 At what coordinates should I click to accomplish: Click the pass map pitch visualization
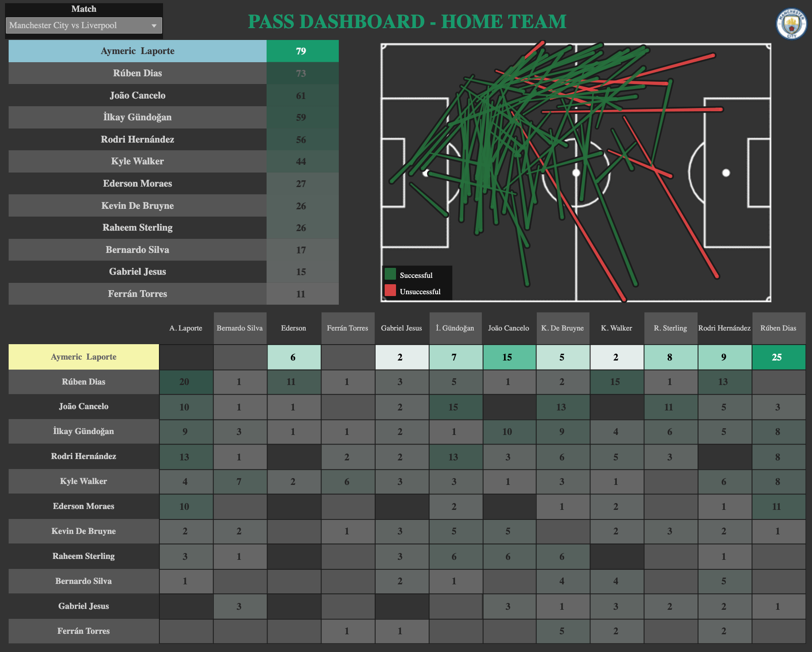point(576,173)
